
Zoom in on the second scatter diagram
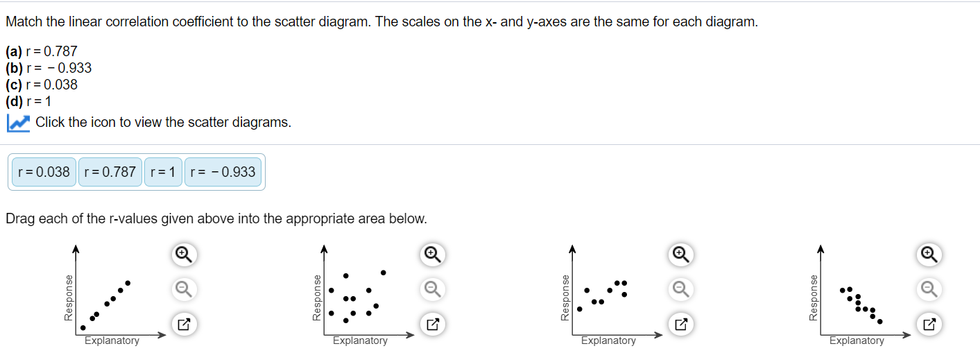point(432,255)
